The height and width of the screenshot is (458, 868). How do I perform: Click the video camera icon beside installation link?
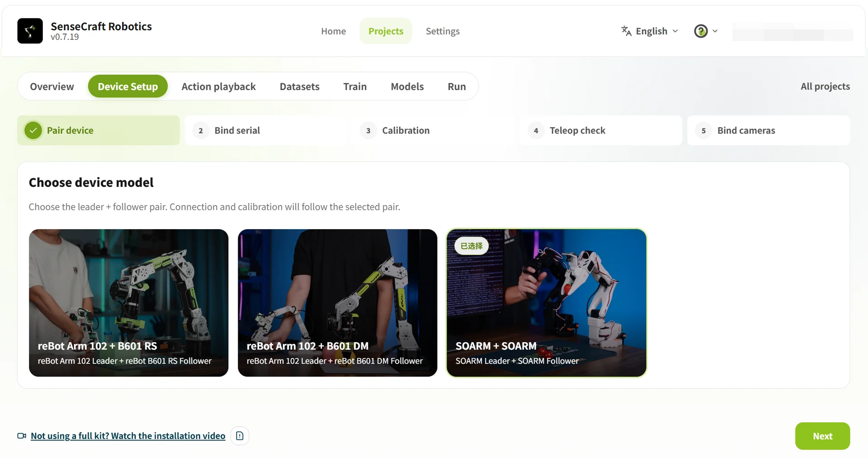(22, 436)
